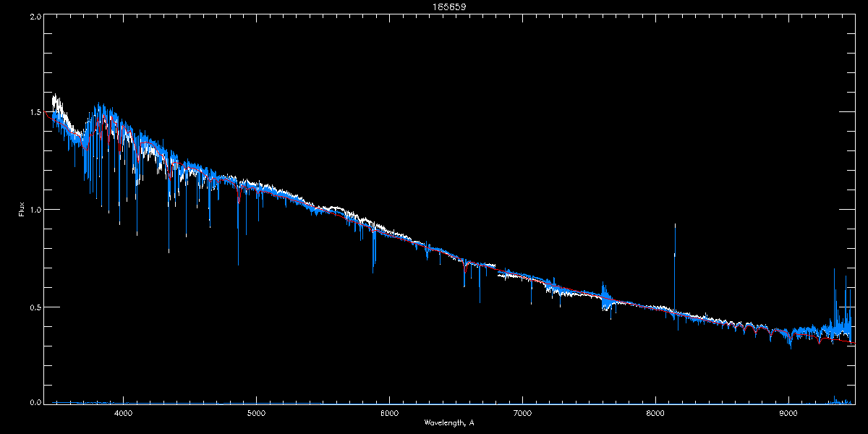The image size is (868, 434).
Task: Click the telluric absorption band near 7600 A
Action: 606,297
